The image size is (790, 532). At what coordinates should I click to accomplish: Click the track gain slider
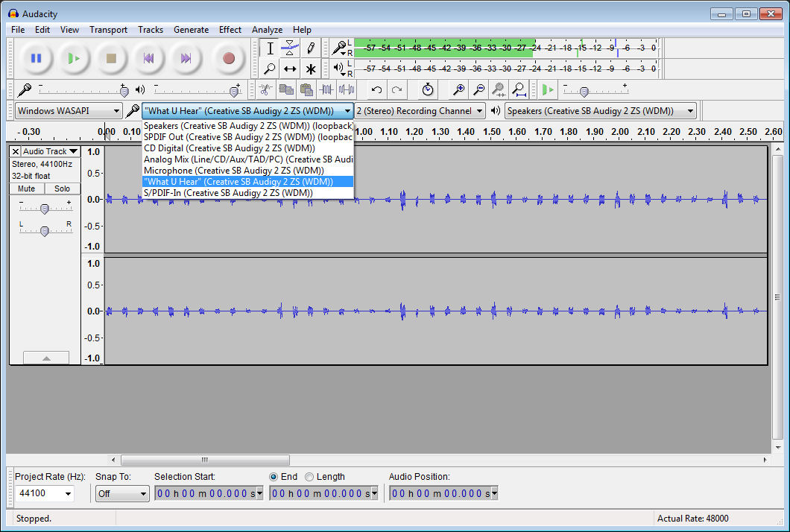click(x=45, y=208)
